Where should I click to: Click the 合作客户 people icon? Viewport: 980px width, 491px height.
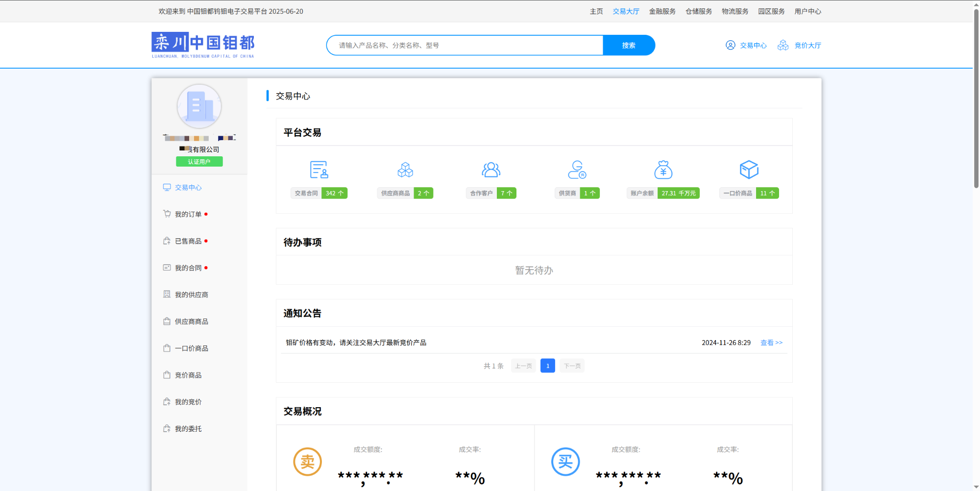coord(490,170)
